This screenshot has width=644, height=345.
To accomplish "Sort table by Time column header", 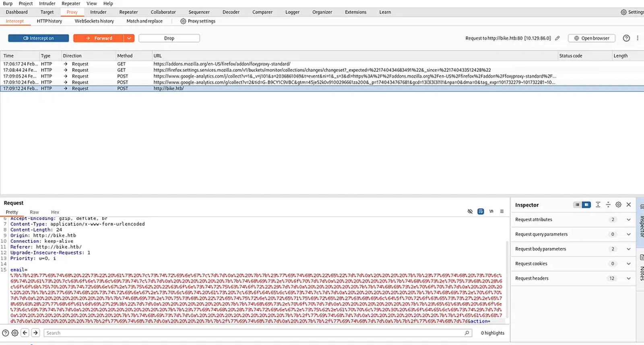I will (x=19, y=56).
